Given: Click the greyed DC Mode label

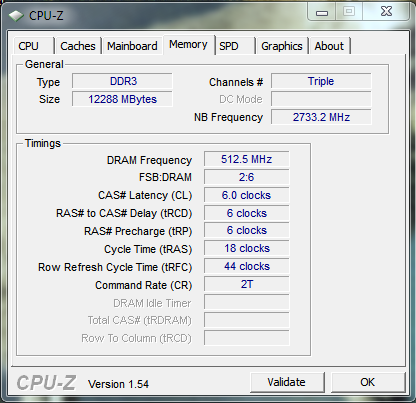Looking at the screenshot, I should click(241, 99).
